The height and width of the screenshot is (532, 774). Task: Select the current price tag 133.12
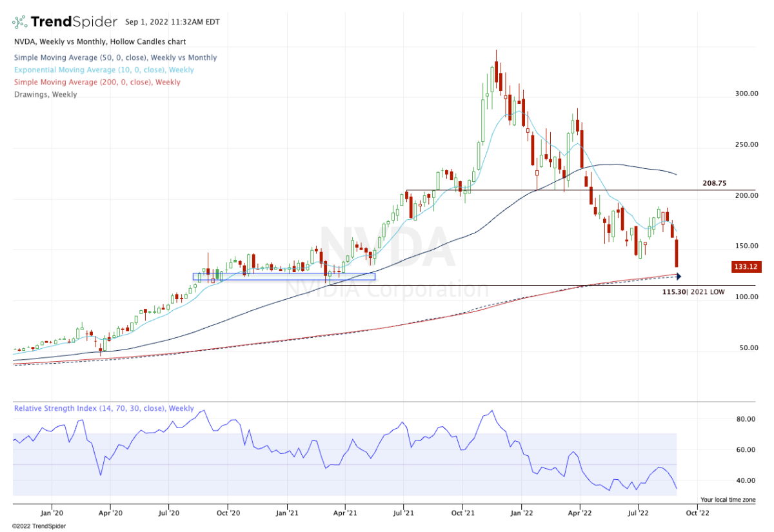pos(744,266)
